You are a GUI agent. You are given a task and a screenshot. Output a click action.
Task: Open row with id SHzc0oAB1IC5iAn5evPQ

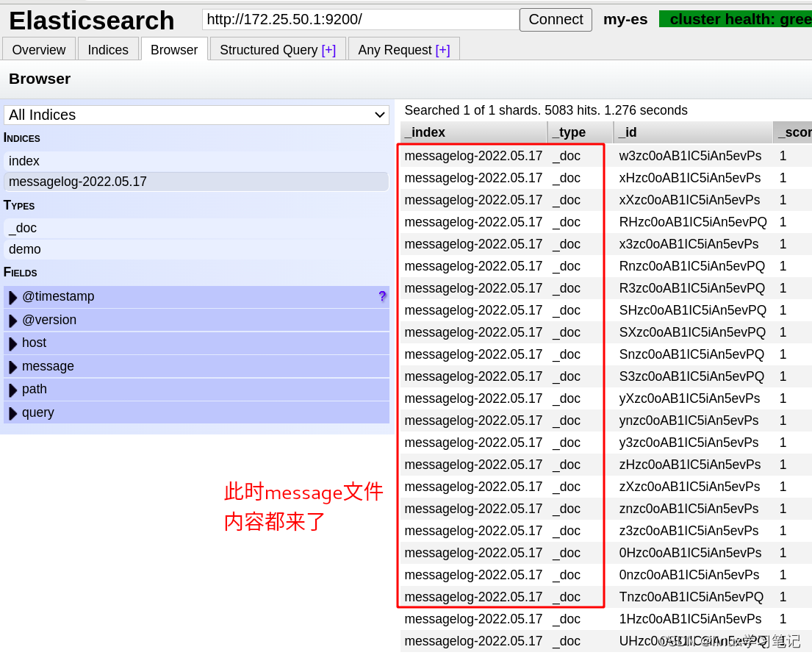coord(606,310)
